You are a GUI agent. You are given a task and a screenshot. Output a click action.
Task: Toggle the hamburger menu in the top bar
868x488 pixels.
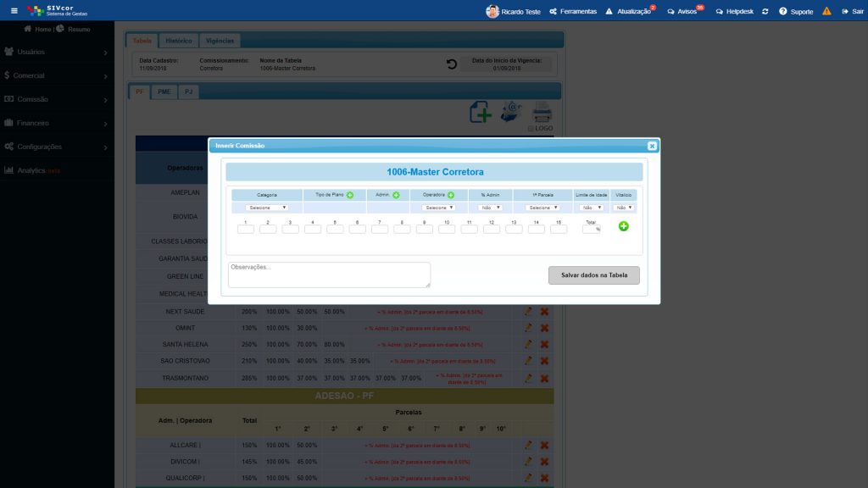[14, 11]
